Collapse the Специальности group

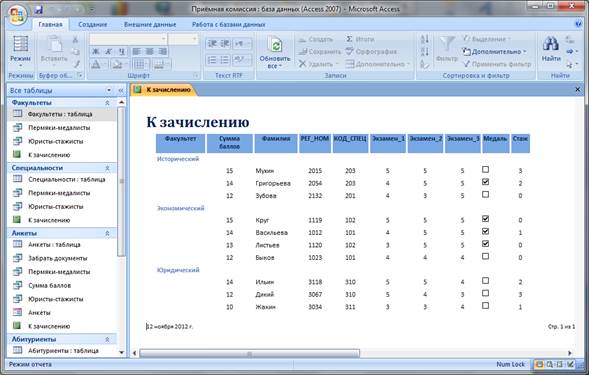point(107,168)
